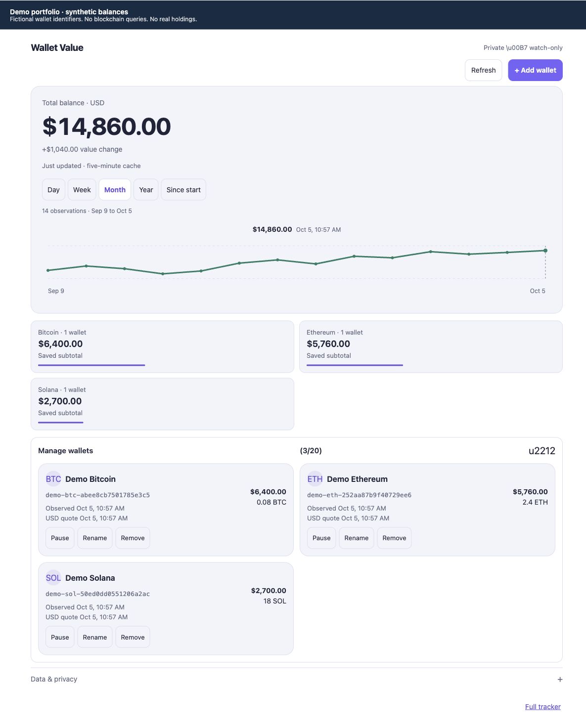Viewport: 586px width, 728px height.
Task: Pause the Demo Ethereum wallet
Action: point(321,538)
